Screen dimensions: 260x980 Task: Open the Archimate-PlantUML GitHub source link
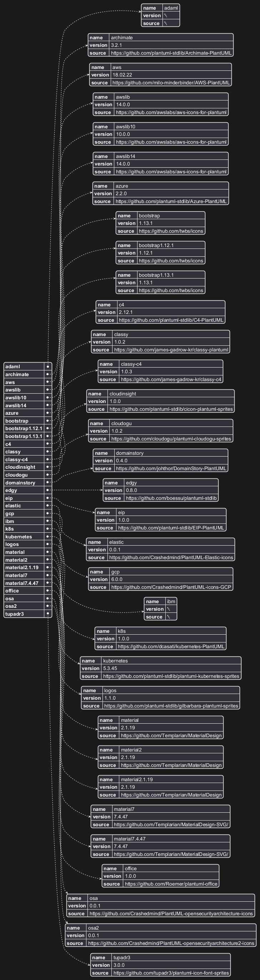point(171,53)
